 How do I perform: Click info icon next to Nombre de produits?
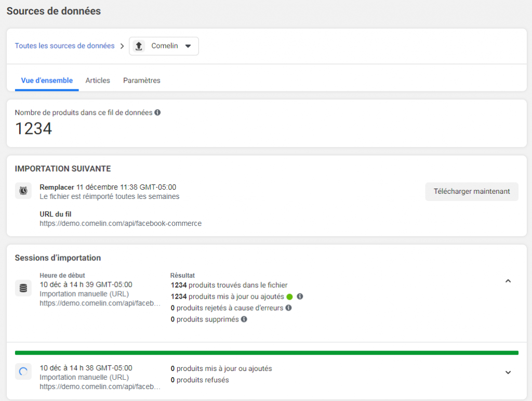pos(157,112)
